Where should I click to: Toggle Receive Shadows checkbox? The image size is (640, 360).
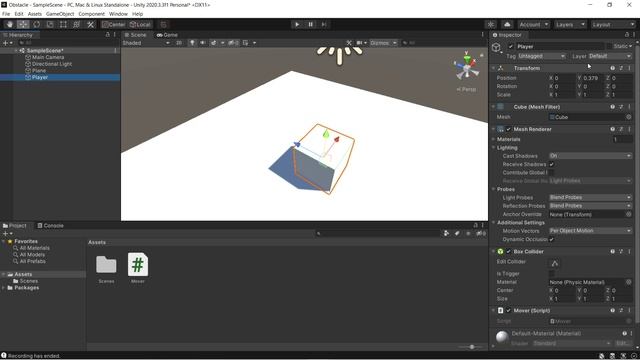551,164
